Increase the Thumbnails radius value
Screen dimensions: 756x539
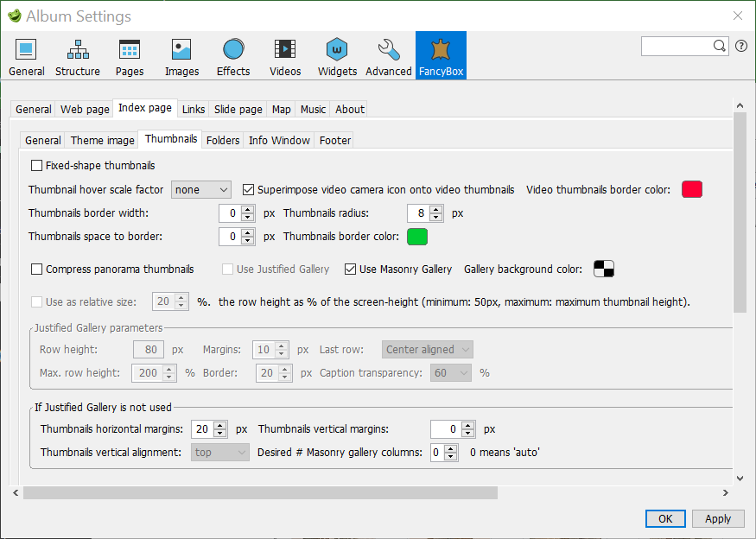[436, 209]
